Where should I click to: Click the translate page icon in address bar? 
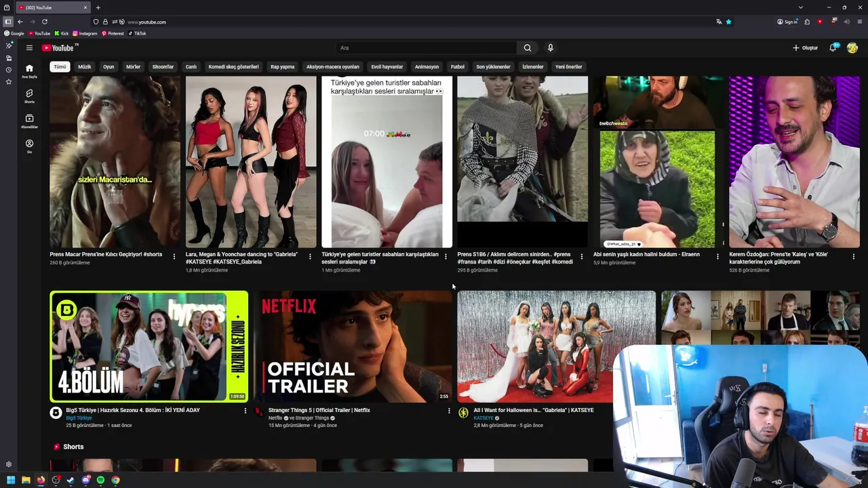pos(719,22)
